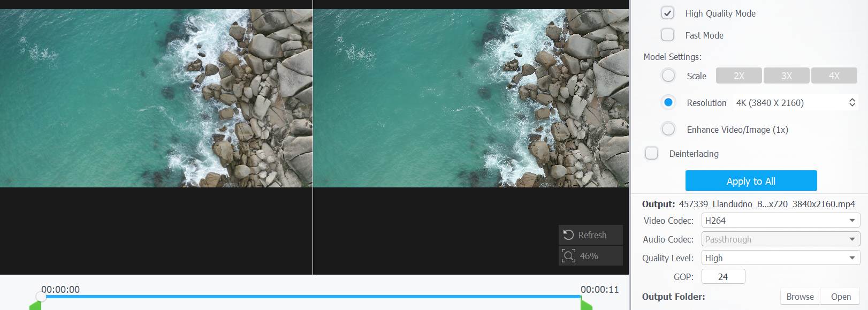Click the Refresh preview icon
The width and height of the screenshot is (868, 310).
coord(568,235)
